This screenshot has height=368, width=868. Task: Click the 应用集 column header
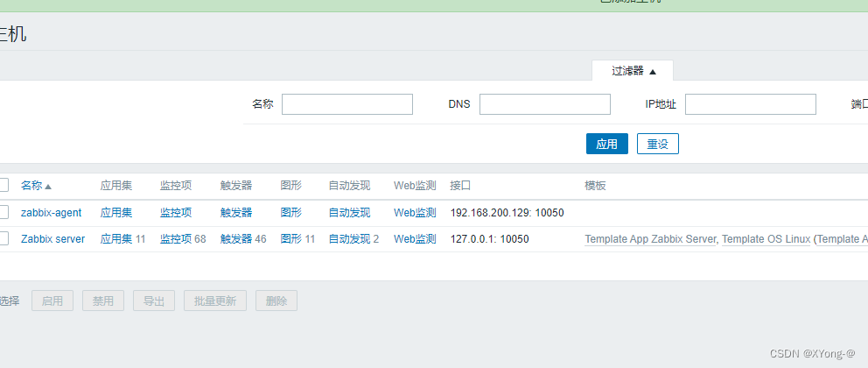pos(116,186)
